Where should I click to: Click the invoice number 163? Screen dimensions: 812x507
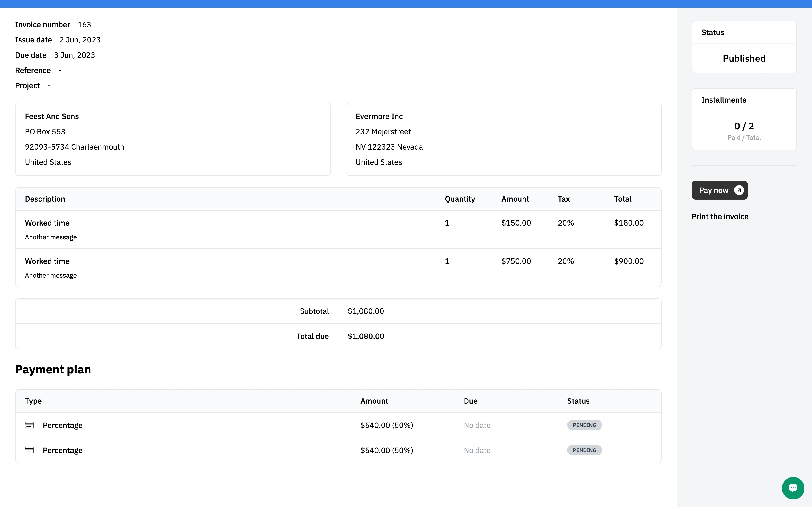tap(84, 25)
